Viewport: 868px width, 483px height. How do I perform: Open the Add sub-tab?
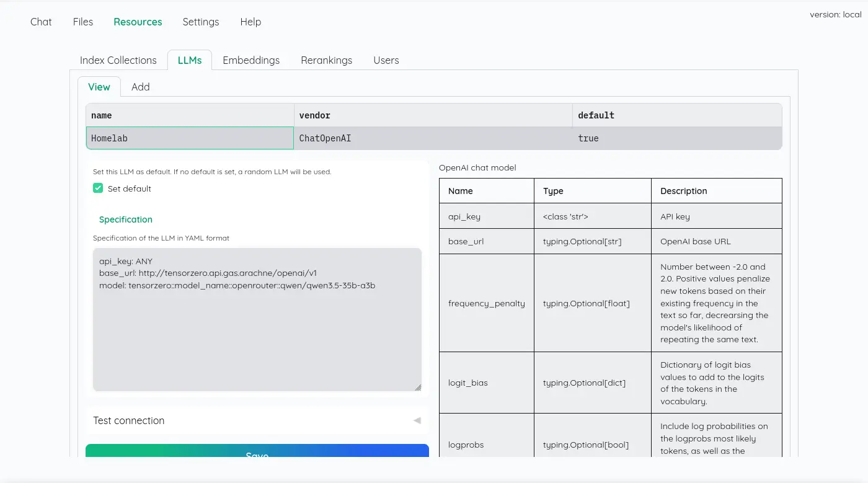140,87
